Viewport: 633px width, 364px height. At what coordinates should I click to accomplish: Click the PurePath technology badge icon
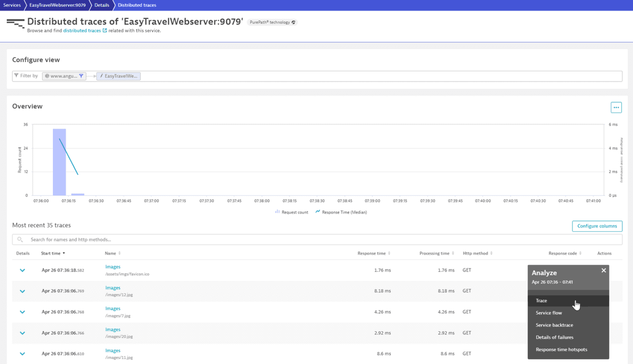pyautogui.click(x=293, y=22)
